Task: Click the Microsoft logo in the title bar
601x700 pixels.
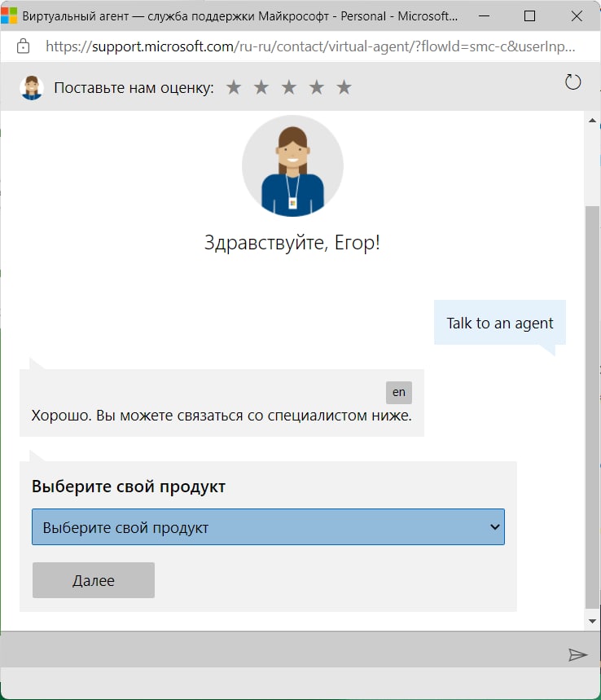Action: (9, 15)
